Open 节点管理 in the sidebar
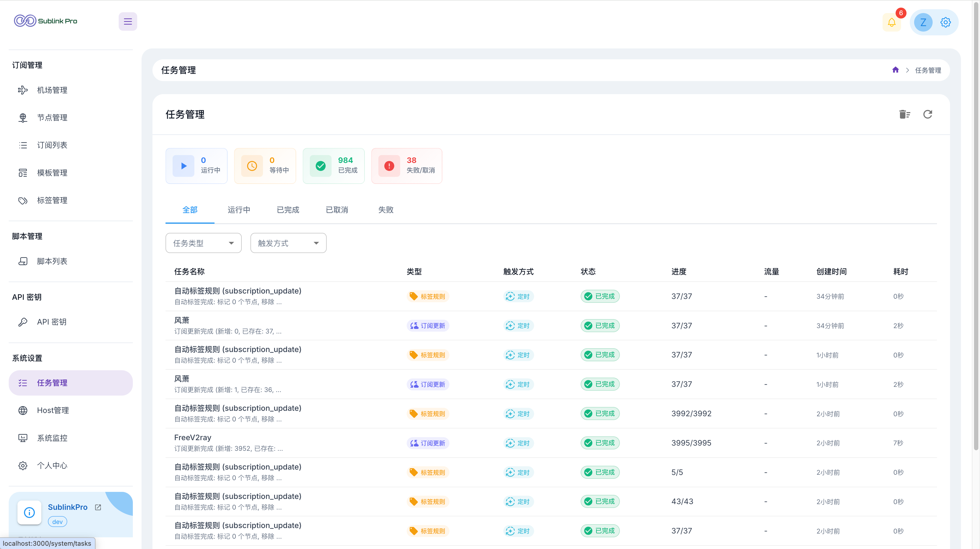Viewport: 980px width, 549px height. [x=71, y=118]
